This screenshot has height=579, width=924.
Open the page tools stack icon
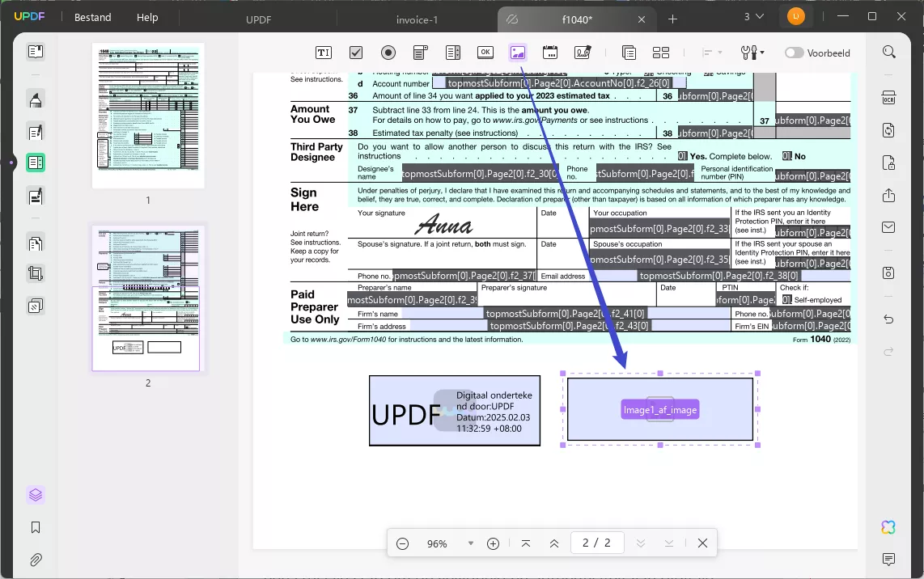click(36, 306)
